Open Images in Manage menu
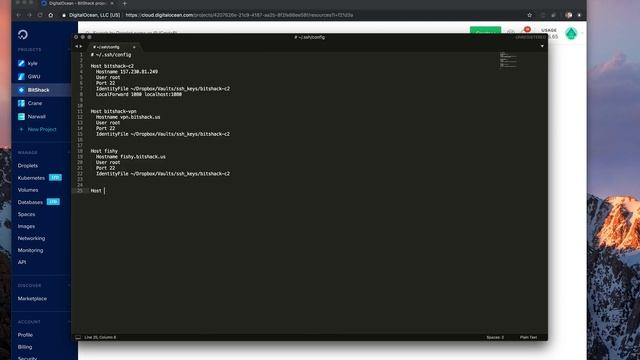This screenshot has height=360, width=640. [x=26, y=226]
